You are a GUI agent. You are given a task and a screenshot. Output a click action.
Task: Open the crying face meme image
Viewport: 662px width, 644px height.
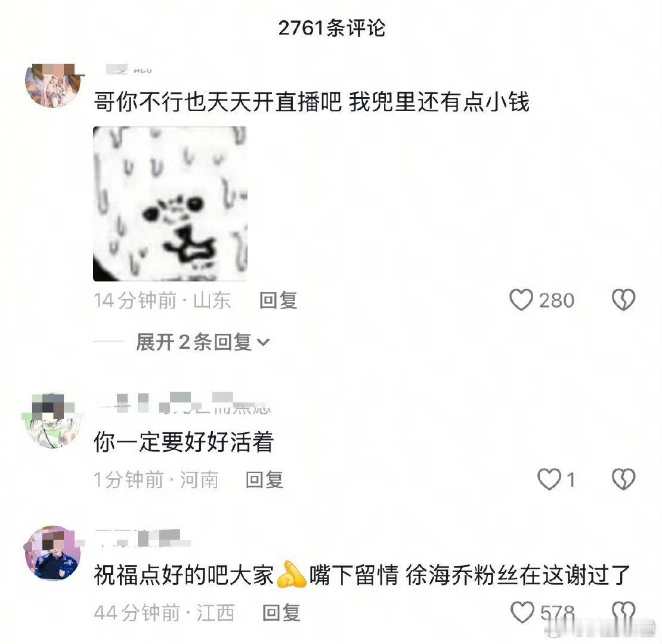[170, 204]
